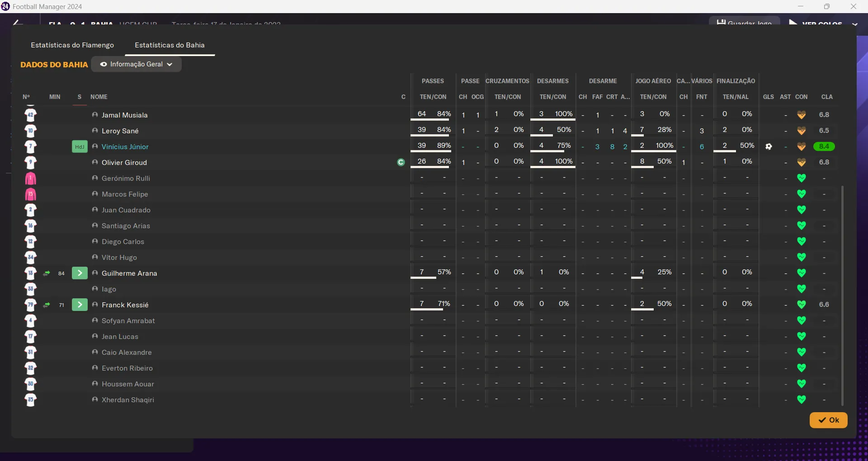Maximize the Football Manager 2024 window
Viewport: 868px width, 461px height.
[x=827, y=6]
